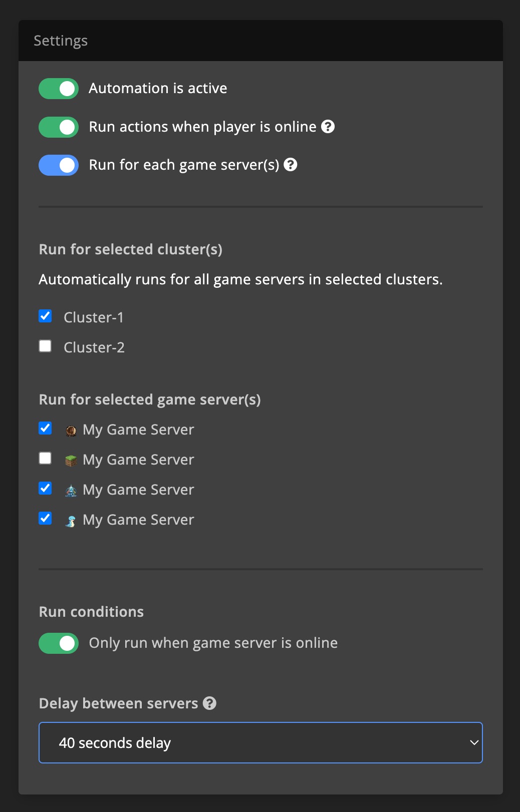Disable the "Automation is active" toggle

58,88
